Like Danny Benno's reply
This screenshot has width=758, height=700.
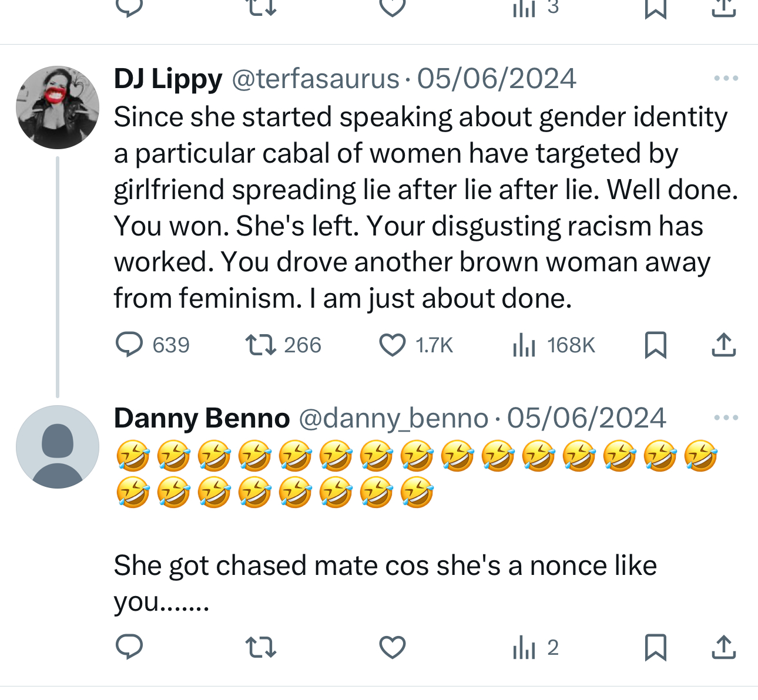(392, 647)
